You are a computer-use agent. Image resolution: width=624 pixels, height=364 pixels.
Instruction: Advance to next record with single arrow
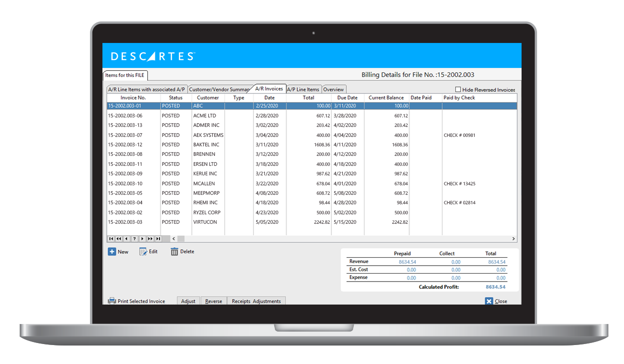142,239
